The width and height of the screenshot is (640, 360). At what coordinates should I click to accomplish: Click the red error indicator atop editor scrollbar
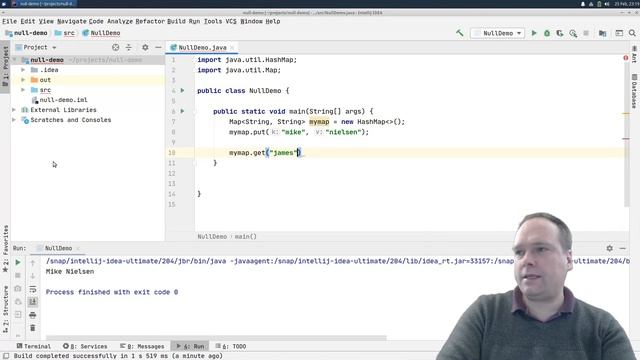[x=626, y=58]
